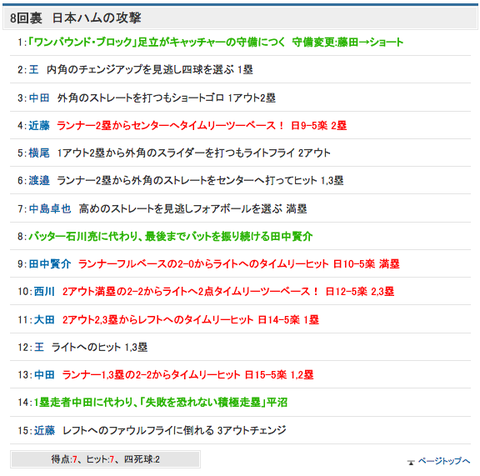480x476 pixels.
Task: Open player link 中島卓也 in row 7
Action: (50, 209)
